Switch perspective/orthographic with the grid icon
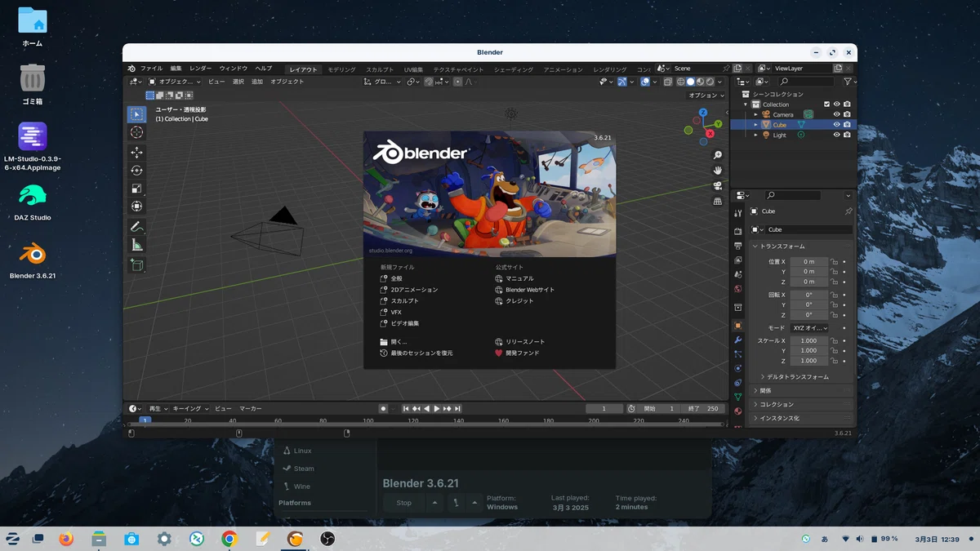Image resolution: width=980 pixels, height=551 pixels. [x=718, y=201]
